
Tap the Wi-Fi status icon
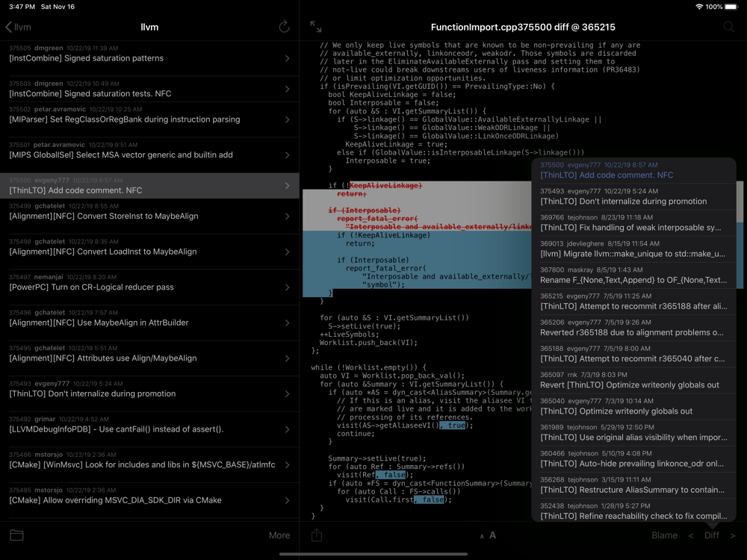click(699, 7)
